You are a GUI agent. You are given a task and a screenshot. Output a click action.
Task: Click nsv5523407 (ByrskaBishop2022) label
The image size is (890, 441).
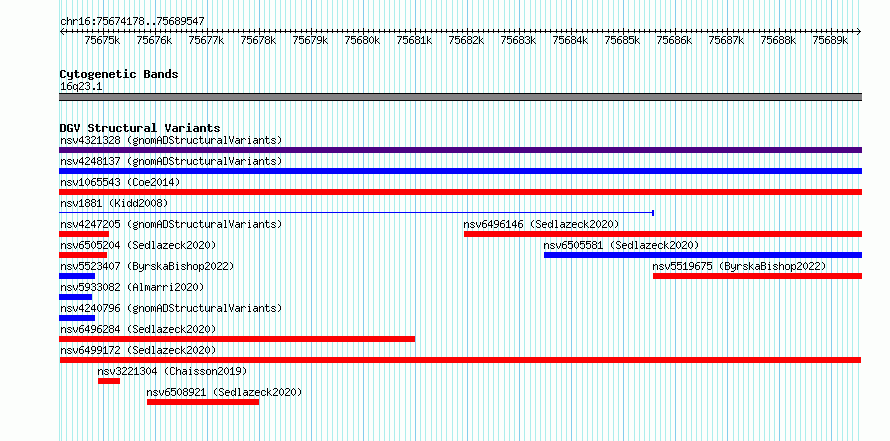click(147, 266)
